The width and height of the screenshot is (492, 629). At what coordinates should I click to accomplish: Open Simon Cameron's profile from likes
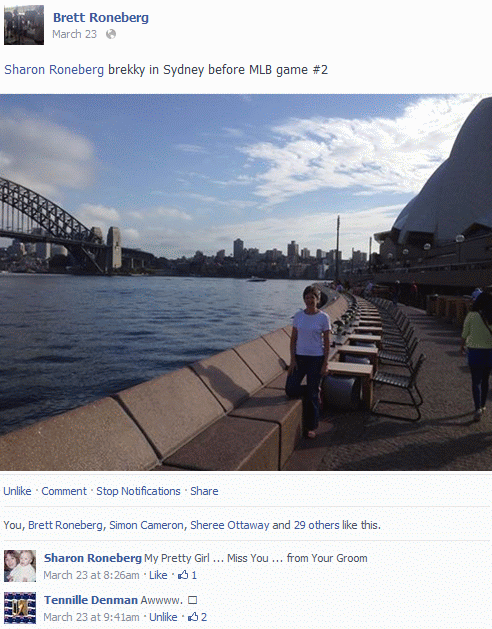146,525
